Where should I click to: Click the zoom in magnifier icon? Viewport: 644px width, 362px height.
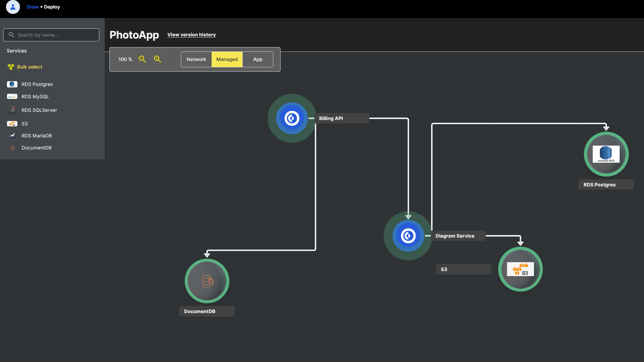(158, 59)
